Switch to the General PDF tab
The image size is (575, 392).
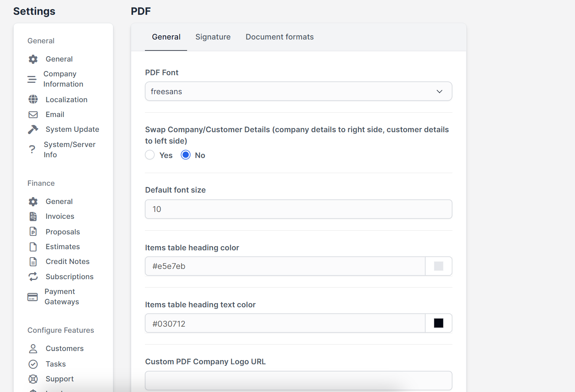[x=166, y=37]
